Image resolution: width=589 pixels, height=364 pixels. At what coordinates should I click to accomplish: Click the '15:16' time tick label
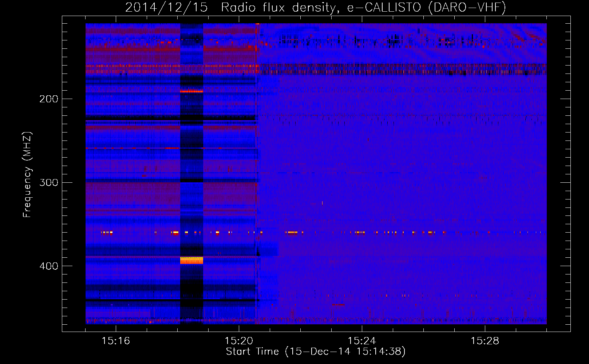(116, 341)
